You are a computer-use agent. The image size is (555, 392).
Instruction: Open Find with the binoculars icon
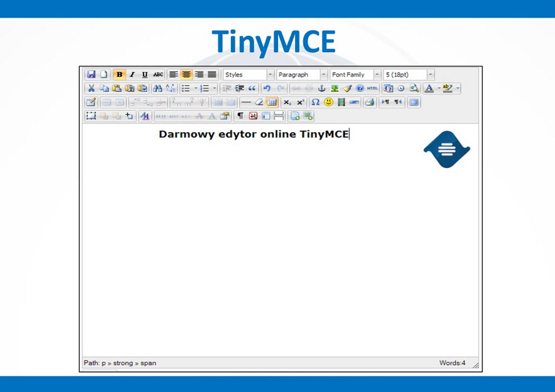[158, 88]
